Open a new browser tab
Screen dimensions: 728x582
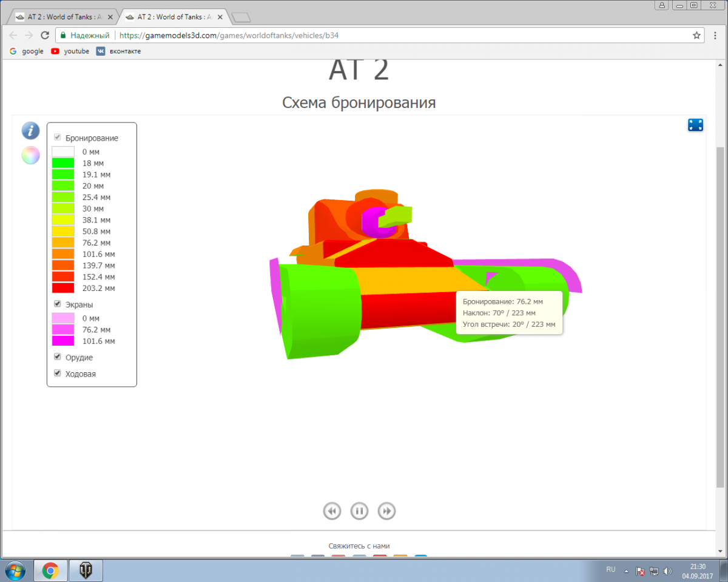point(241,17)
